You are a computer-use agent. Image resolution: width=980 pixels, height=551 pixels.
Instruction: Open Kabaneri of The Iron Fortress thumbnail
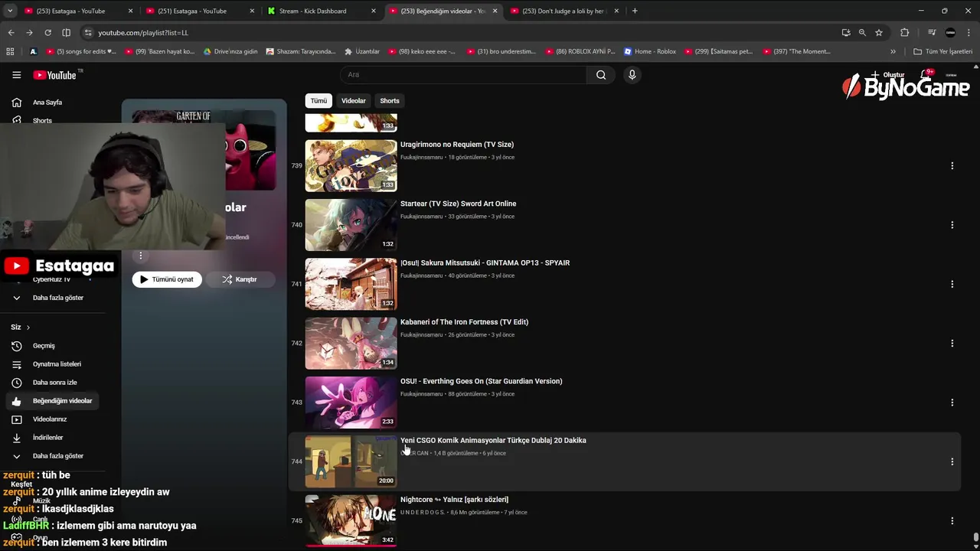351,344
